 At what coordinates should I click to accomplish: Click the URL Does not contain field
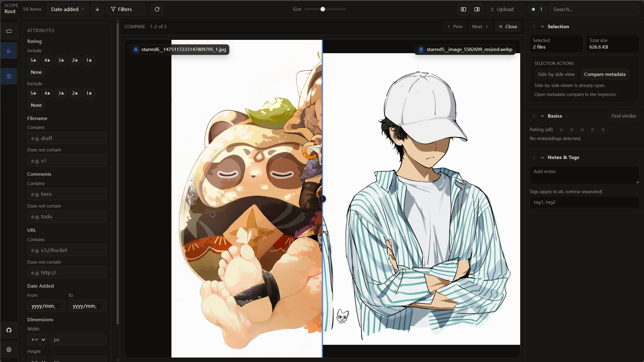(x=67, y=273)
